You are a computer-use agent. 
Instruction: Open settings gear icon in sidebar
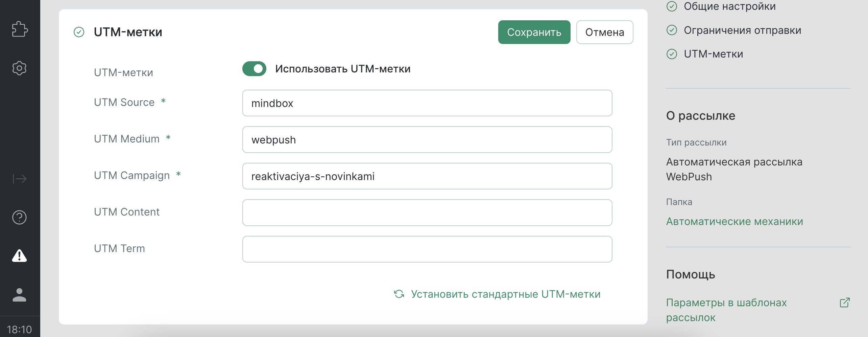click(x=19, y=68)
